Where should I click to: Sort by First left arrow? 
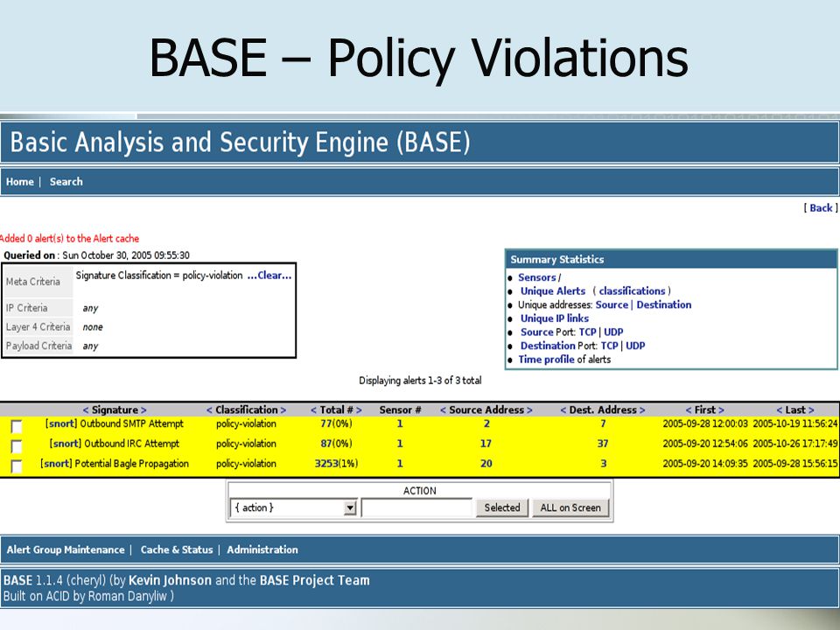689,409
